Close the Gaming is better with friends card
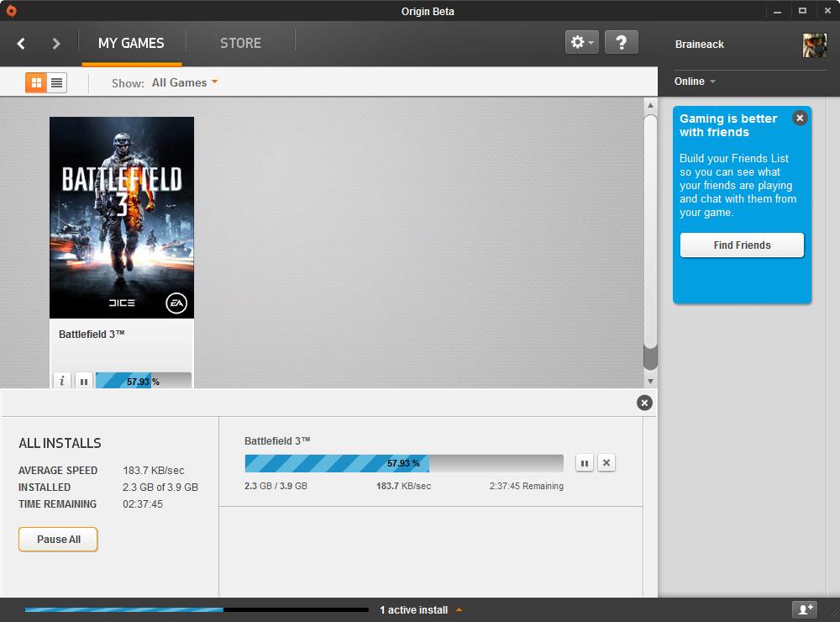 coord(800,118)
